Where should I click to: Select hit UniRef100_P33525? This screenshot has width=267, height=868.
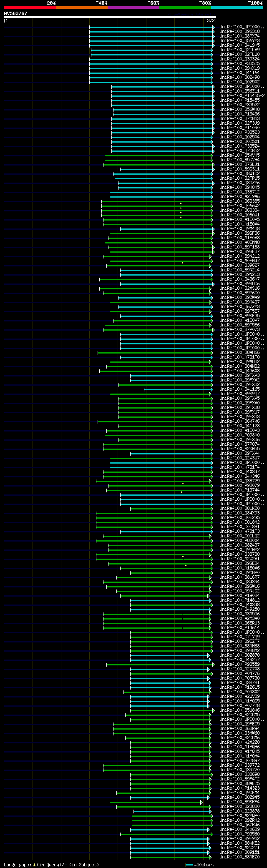click(x=239, y=63)
